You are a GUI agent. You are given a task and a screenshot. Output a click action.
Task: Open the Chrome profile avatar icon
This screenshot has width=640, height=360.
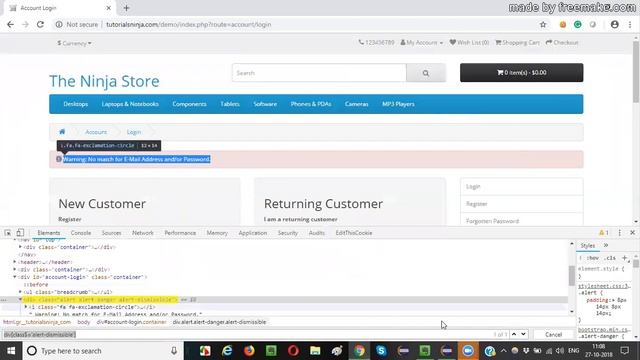pyautogui.click(x=615, y=24)
